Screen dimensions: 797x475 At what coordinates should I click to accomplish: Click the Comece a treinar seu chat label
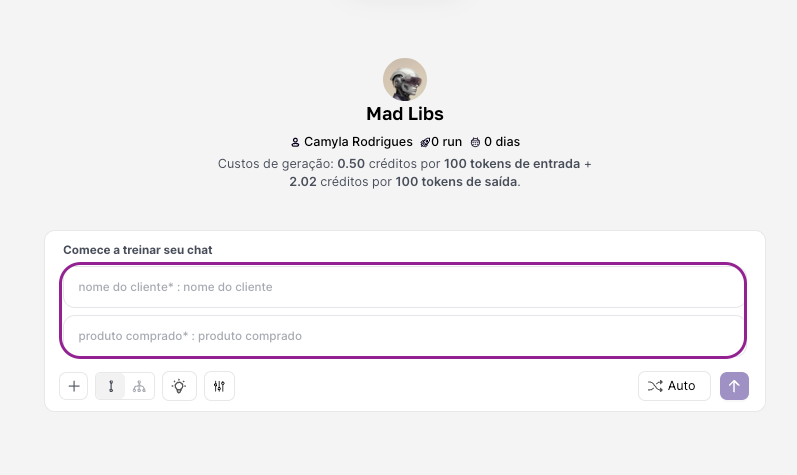coord(137,249)
